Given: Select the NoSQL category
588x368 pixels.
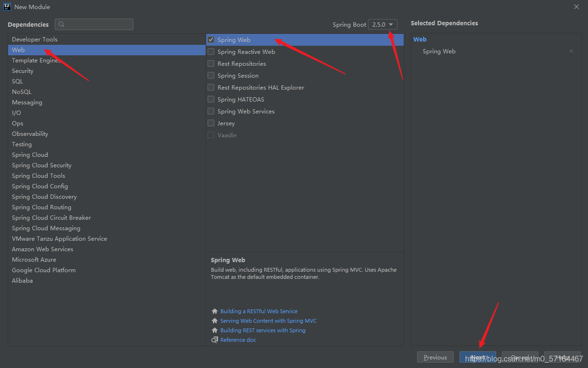Looking at the screenshot, I should [x=107, y=92].
